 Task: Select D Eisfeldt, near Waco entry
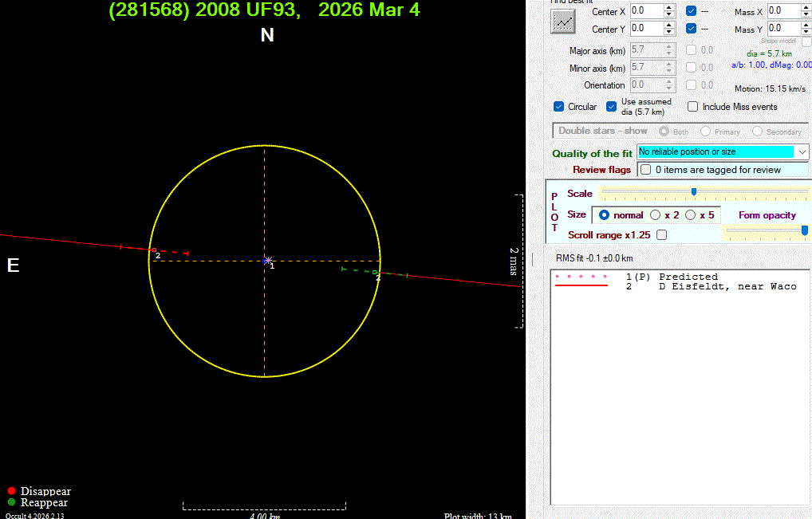[727, 286]
